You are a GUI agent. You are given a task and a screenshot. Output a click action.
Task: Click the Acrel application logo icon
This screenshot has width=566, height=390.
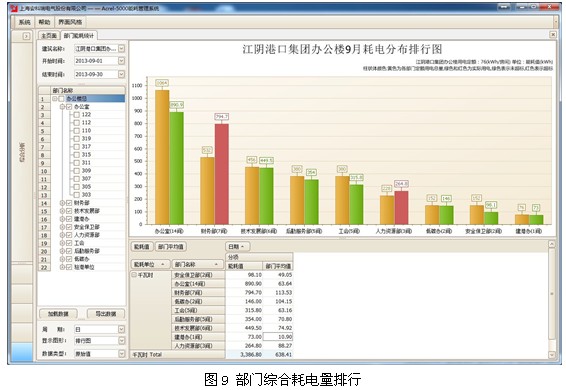click(14, 8)
